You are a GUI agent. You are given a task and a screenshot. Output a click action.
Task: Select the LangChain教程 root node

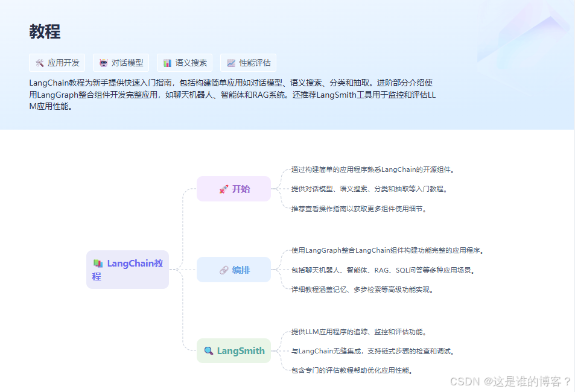[128, 270]
